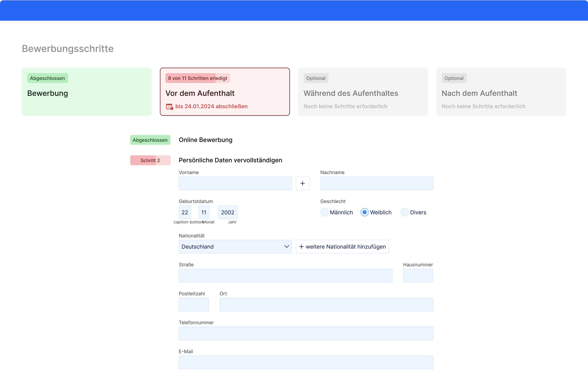The height and width of the screenshot is (380, 588).
Task: Focus the Vorname input field
Action: 235,183
